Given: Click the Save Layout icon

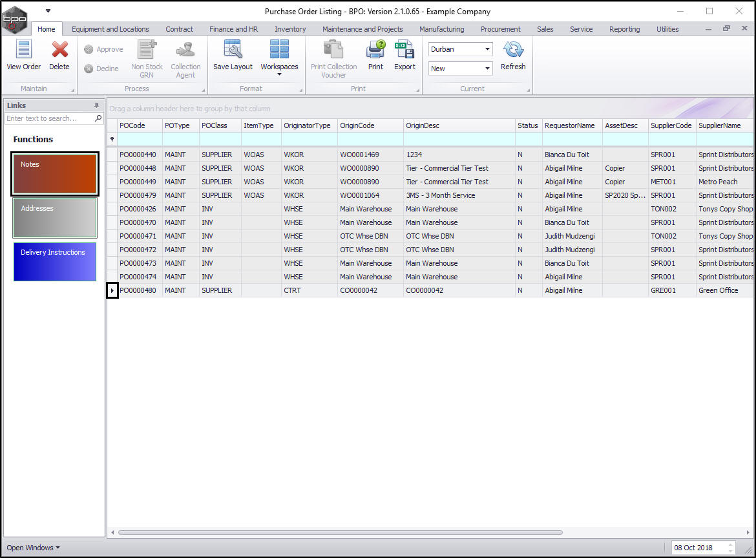Looking at the screenshot, I should (x=233, y=50).
